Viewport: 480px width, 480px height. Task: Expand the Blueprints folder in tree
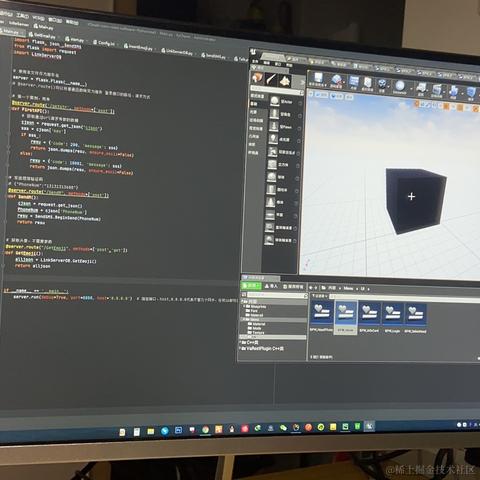(x=244, y=306)
